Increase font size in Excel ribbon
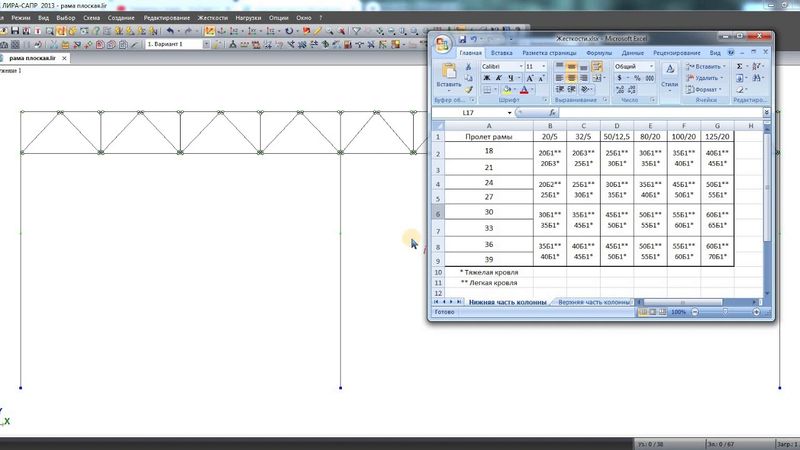This screenshot has height=450, width=800. 530,78
